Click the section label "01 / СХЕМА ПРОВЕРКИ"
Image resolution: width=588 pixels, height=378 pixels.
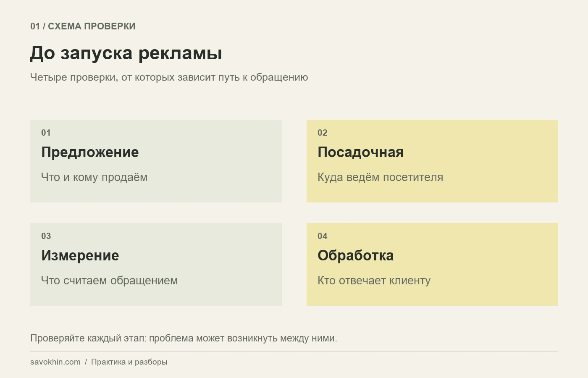point(83,26)
